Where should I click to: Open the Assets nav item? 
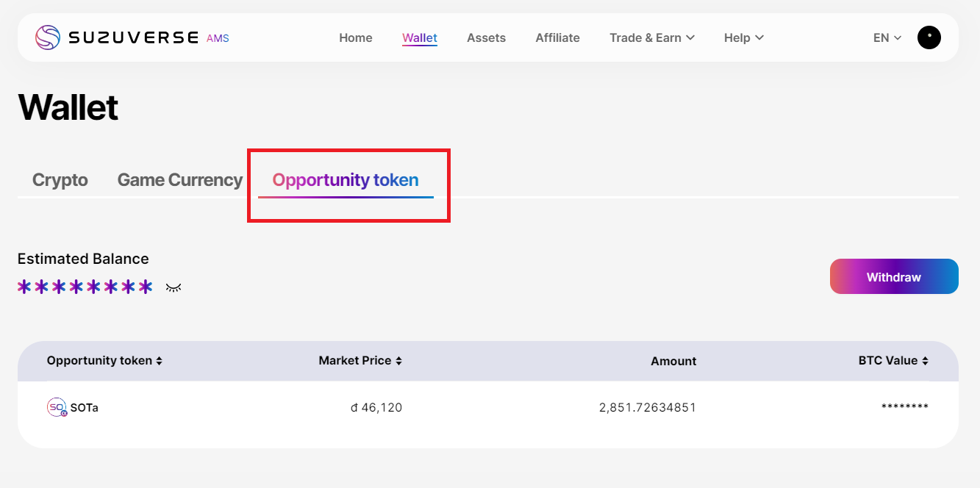click(x=486, y=37)
